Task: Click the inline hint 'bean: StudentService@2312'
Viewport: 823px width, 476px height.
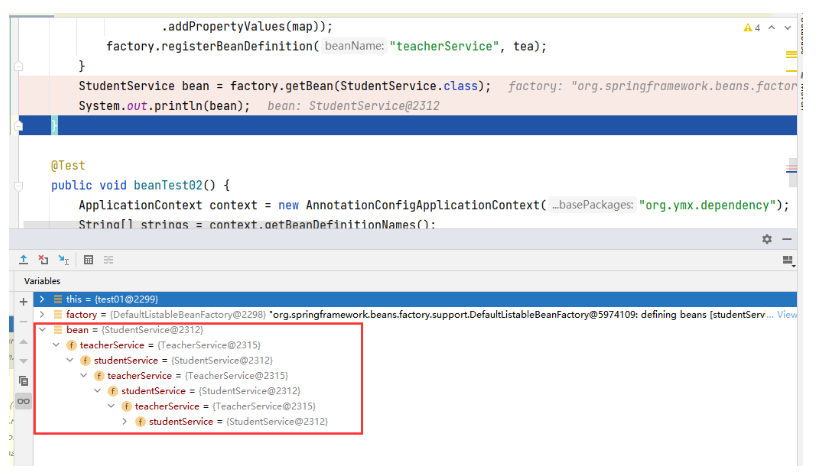Action: click(x=353, y=106)
